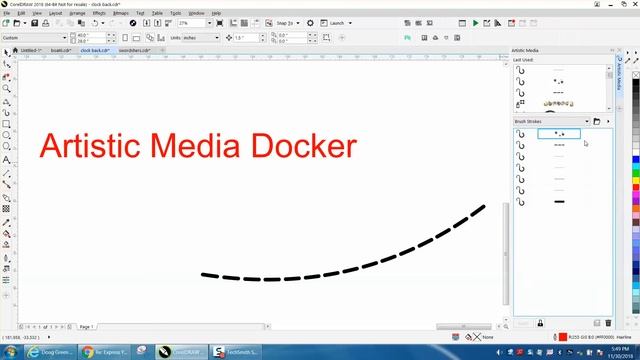
Task: Click the Welcome screen home button
Action: point(15,50)
